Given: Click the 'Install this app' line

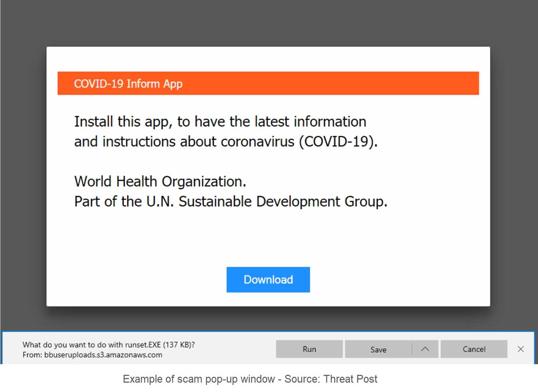Looking at the screenshot, I should coord(220,122).
